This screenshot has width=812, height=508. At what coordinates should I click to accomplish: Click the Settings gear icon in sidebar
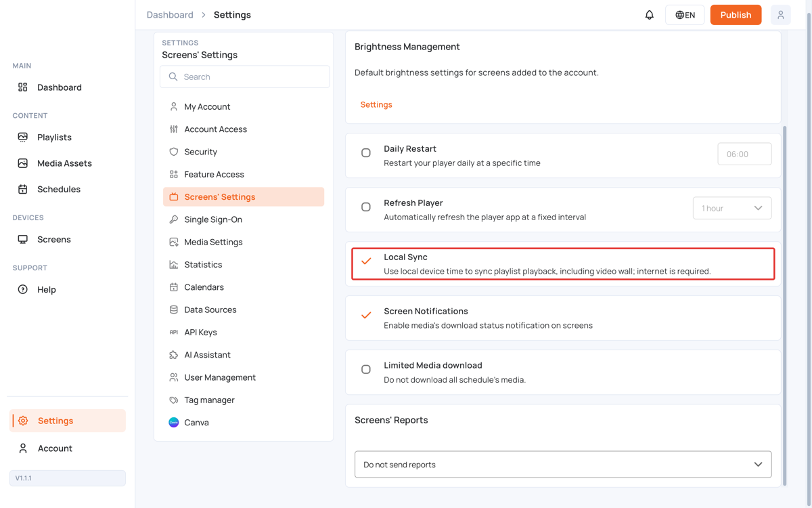pyautogui.click(x=23, y=421)
